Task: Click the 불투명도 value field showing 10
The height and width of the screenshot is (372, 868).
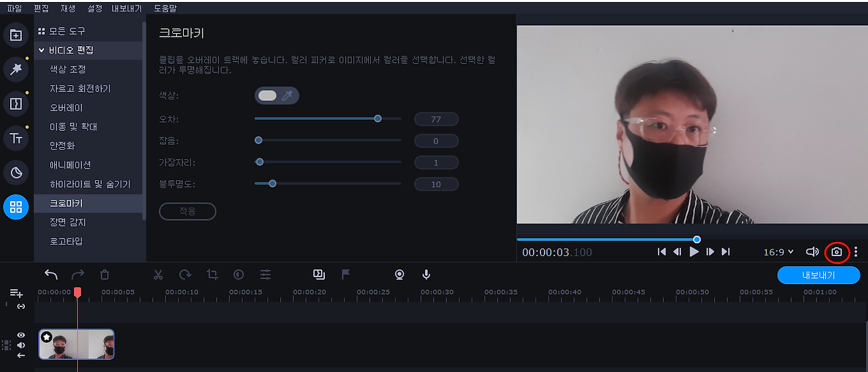Action: tap(436, 184)
